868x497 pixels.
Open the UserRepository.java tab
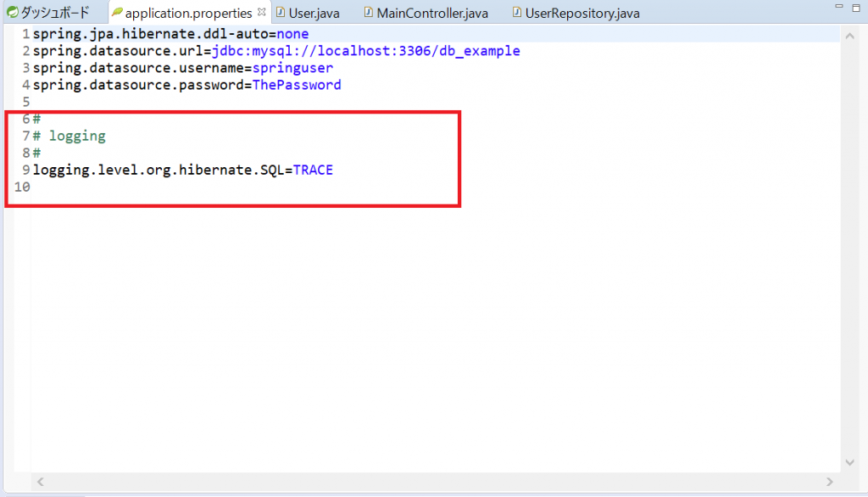(581, 14)
